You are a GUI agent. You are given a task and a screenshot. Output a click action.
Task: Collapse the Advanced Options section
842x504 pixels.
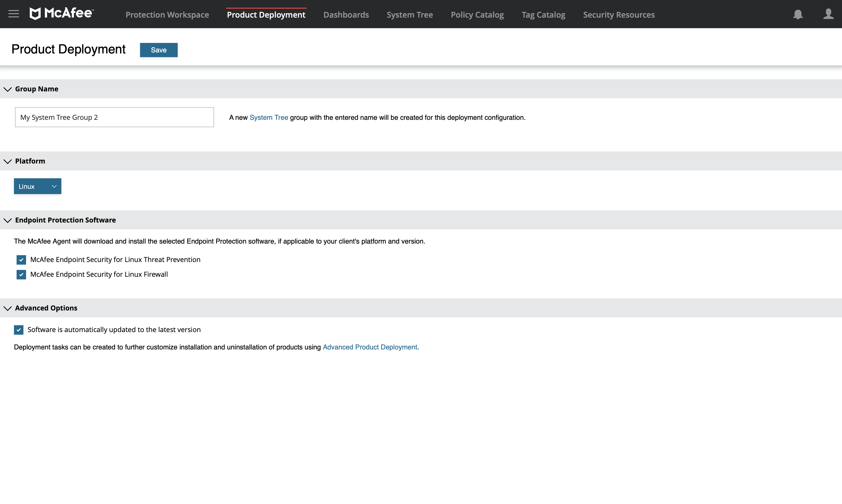pos(7,308)
